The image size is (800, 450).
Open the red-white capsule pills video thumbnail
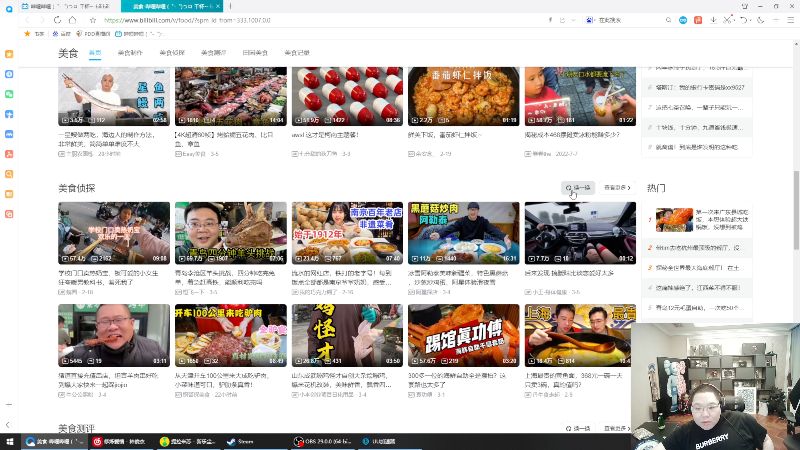347,96
